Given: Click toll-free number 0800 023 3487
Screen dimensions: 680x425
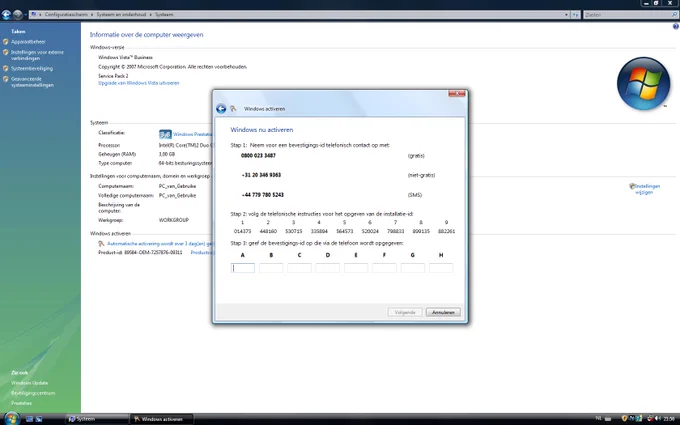Looking at the screenshot, I should point(258,156).
